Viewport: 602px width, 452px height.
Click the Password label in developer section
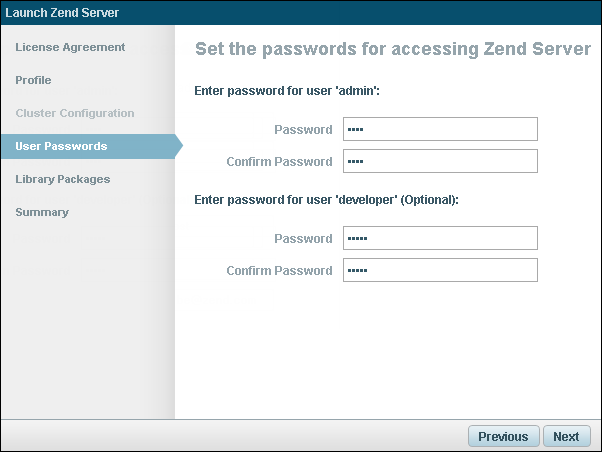pyautogui.click(x=303, y=239)
